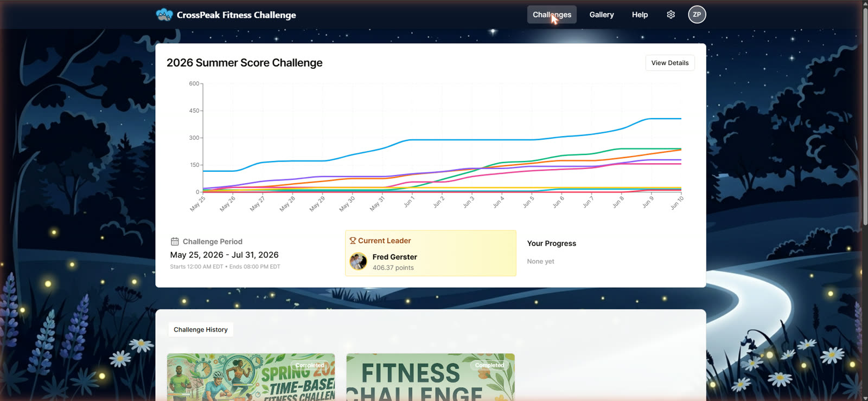Click the Completed badge on Spring card
The width and height of the screenshot is (868, 401).
[x=310, y=365]
